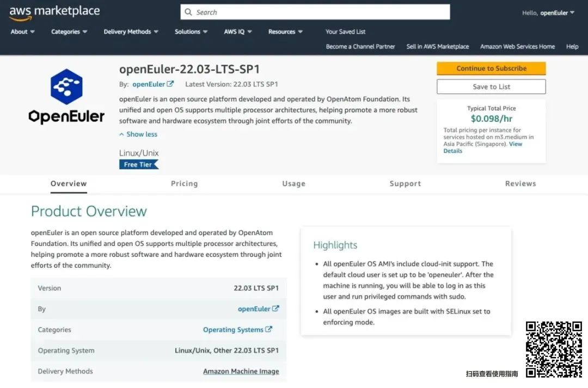Expand Delivery Methods menu
This screenshot has height=388, width=588.
click(131, 32)
